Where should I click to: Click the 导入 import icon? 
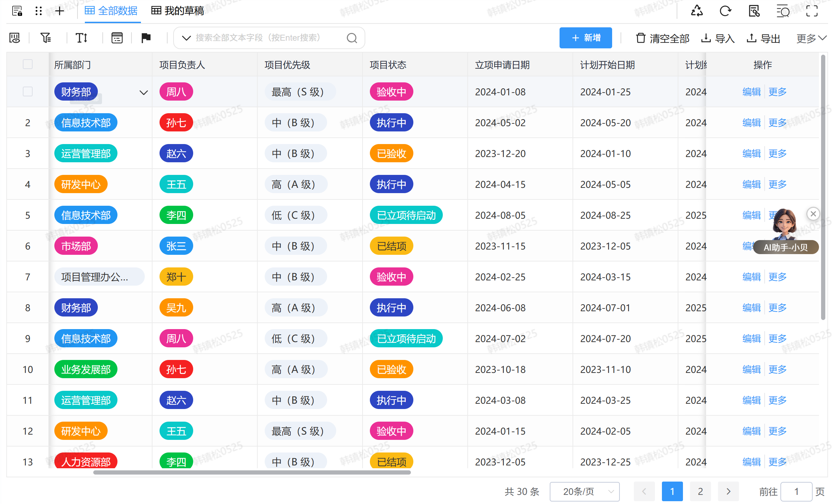[706, 38]
